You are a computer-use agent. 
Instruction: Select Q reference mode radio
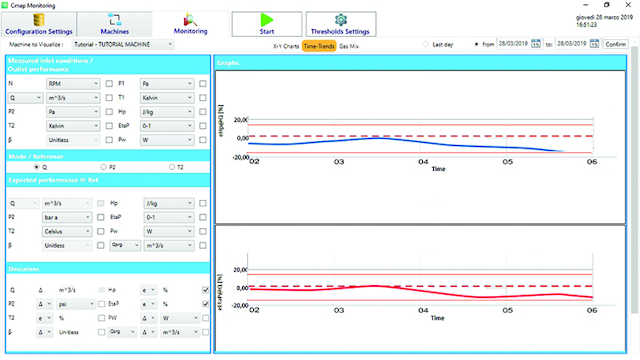pos(37,167)
